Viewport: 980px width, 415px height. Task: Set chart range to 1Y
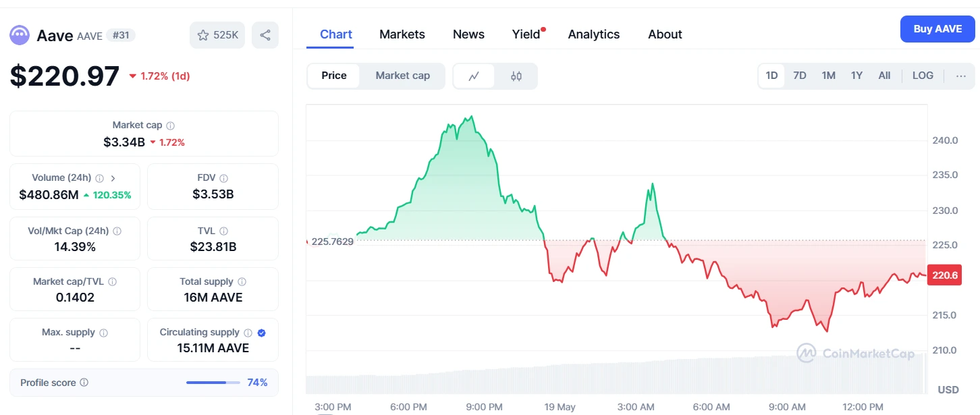[856, 76]
